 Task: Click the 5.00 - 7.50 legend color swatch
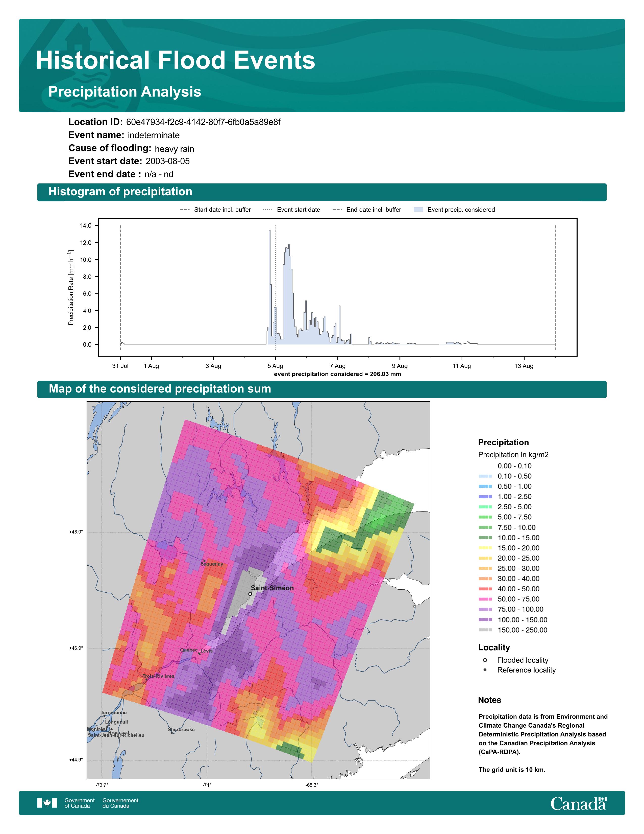coord(485,517)
